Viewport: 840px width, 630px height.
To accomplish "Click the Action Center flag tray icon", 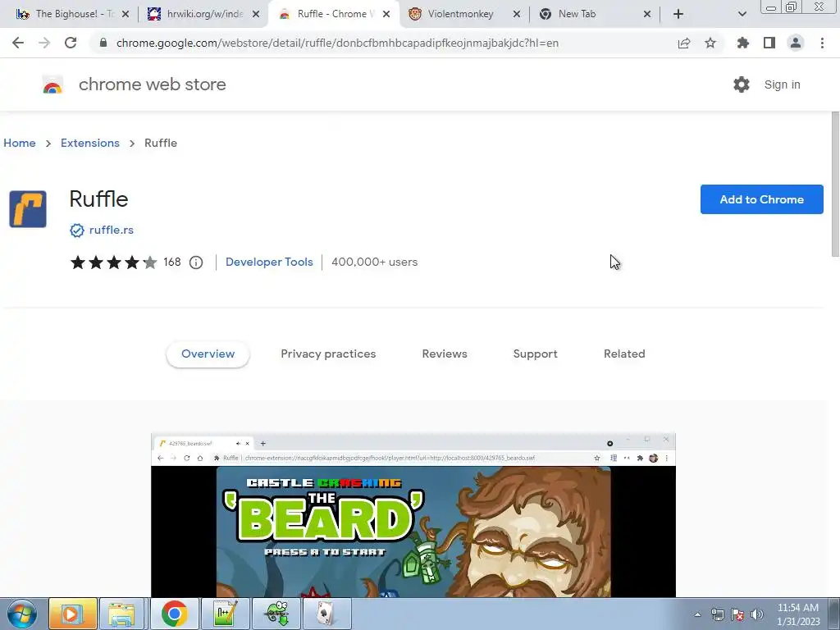I will tap(737, 614).
